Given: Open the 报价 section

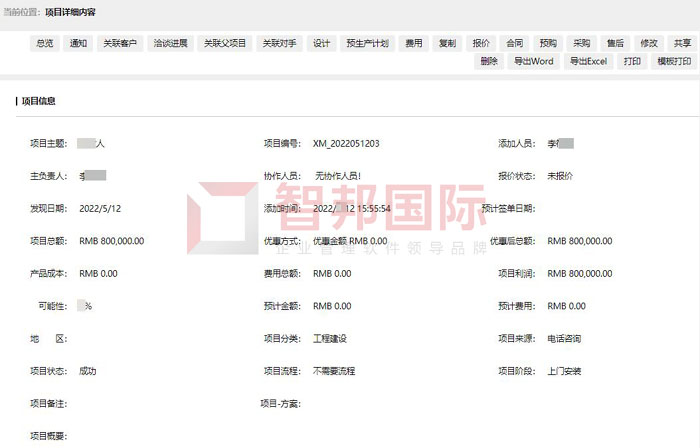Looking at the screenshot, I should pos(481,44).
